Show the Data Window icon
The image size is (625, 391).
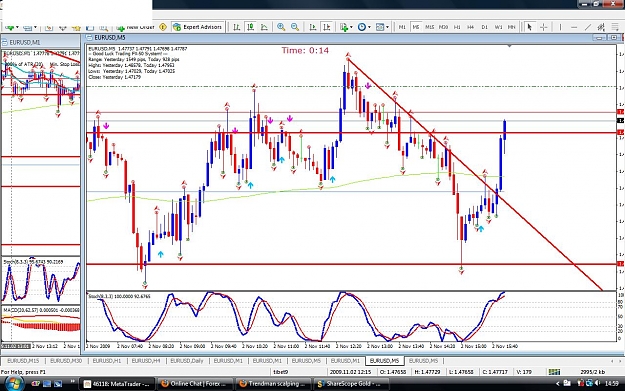pos(63,27)
